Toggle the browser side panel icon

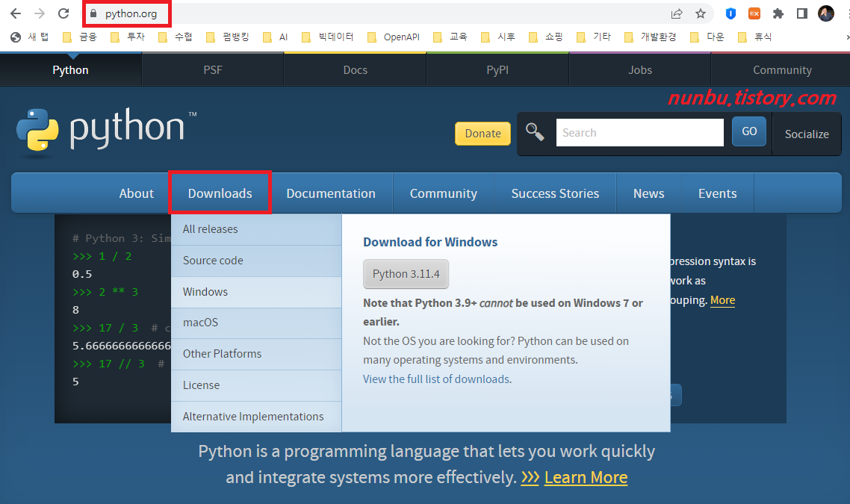tap(801, 13)
